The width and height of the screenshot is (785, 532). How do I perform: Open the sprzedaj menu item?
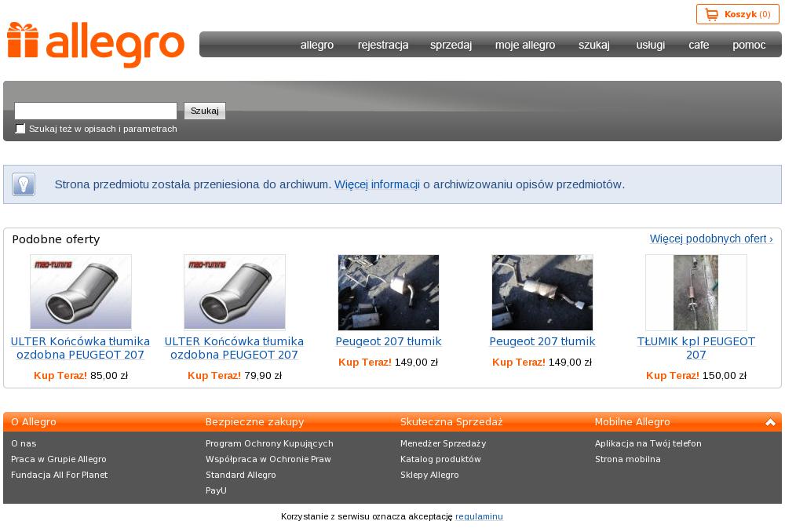click(x=451, y=45)
